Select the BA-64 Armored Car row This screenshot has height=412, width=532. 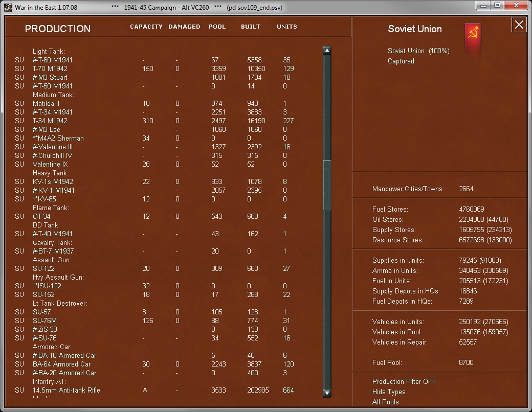point(154,364)
